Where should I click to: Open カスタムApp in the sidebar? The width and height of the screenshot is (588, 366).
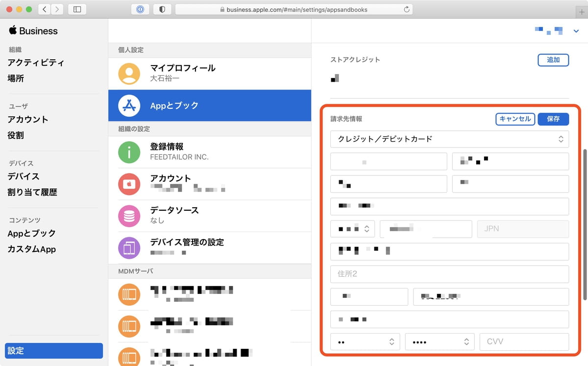(x=32, y=249)
